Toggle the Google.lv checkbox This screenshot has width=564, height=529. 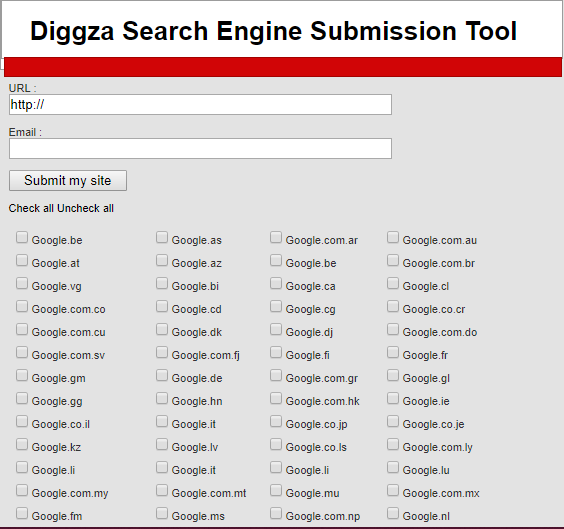tap(162, 444)
